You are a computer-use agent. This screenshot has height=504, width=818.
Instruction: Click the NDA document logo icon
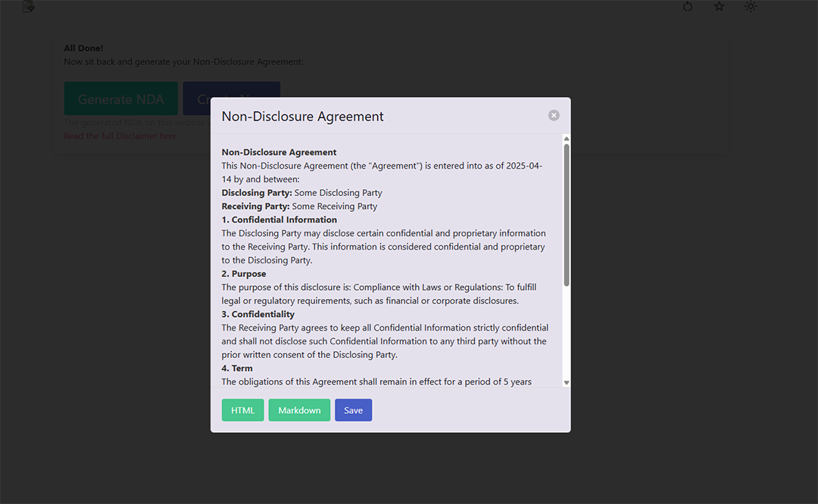[28, 6]
